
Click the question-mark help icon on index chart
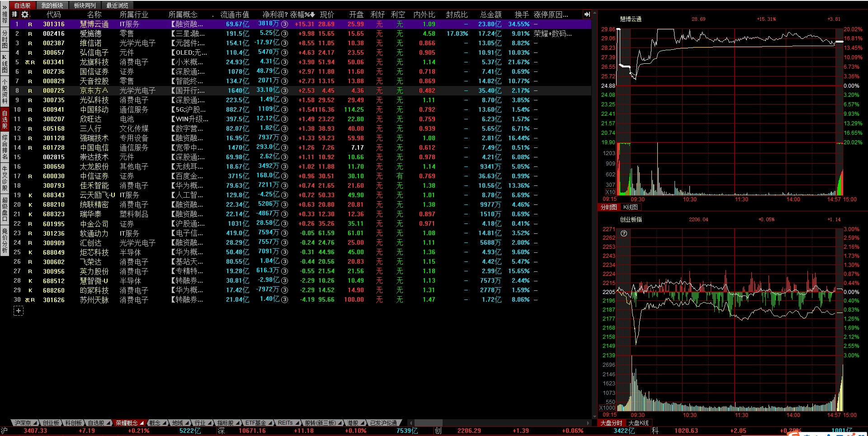point(624,233)
